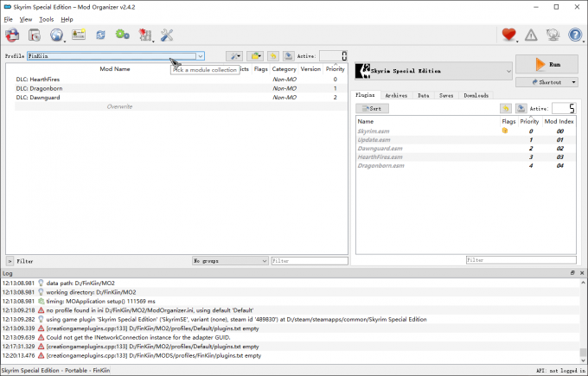Select the Overwrite row
Viewport: 588px width, 376px height.
(x=181, y=106)
